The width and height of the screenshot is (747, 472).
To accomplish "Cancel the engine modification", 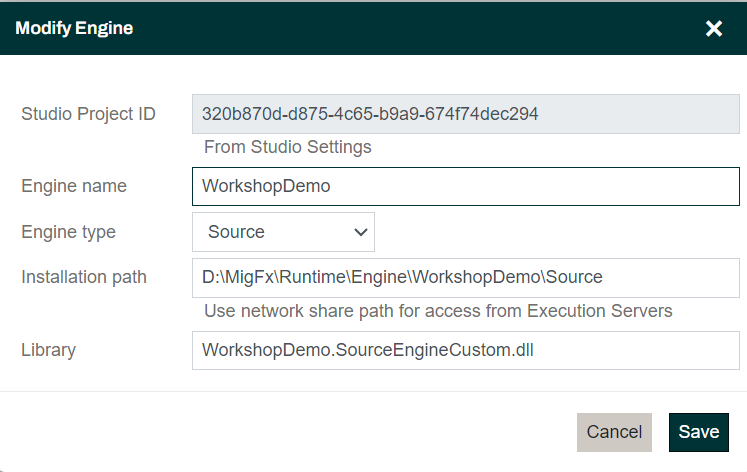I will click(x=614, y=432).
